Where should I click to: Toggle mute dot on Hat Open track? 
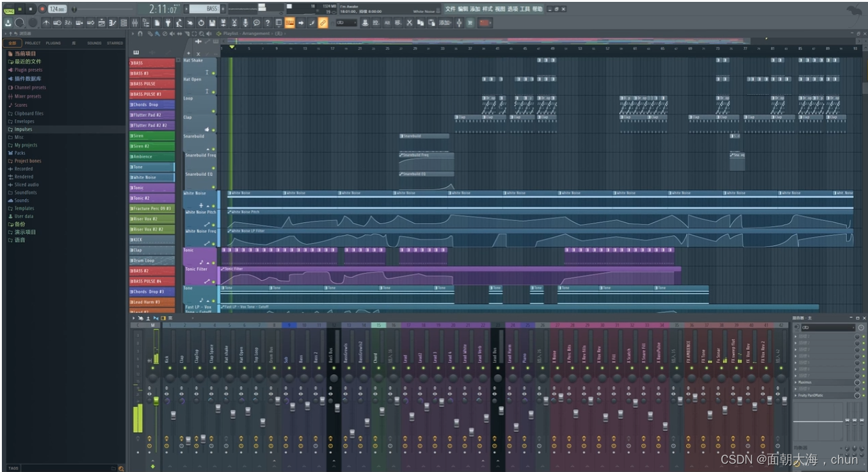(214, 93)
